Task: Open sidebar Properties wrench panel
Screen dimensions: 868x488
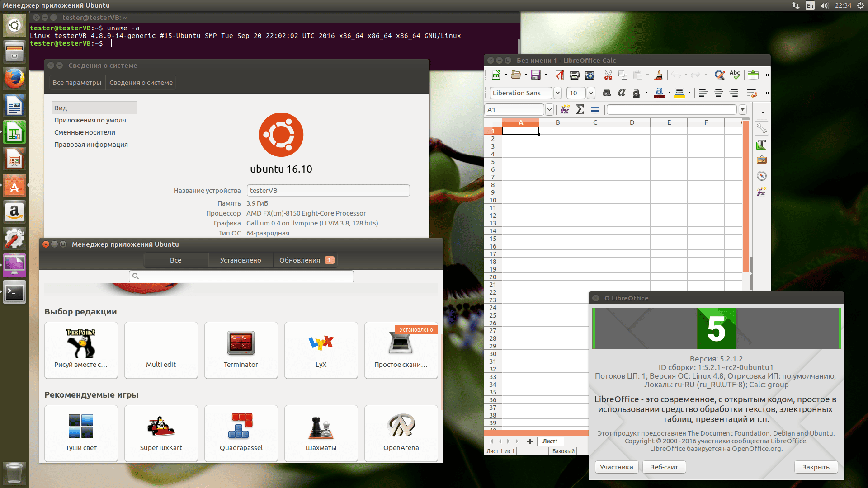Action: [x=762, y=129]
